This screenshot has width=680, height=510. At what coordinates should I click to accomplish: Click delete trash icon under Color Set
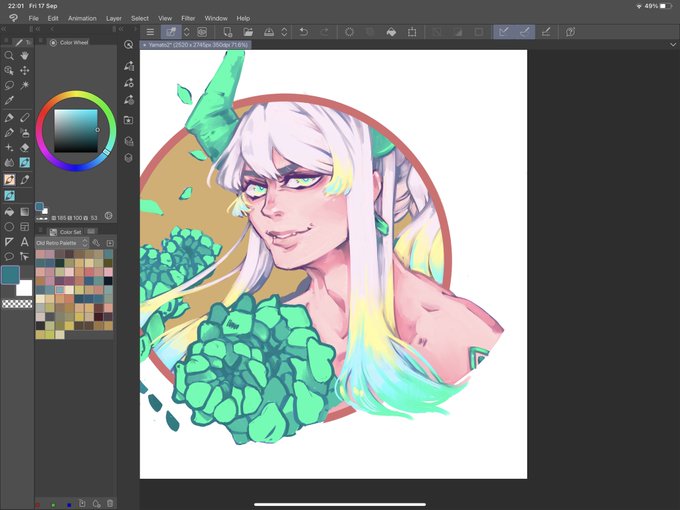coord(110,503)
